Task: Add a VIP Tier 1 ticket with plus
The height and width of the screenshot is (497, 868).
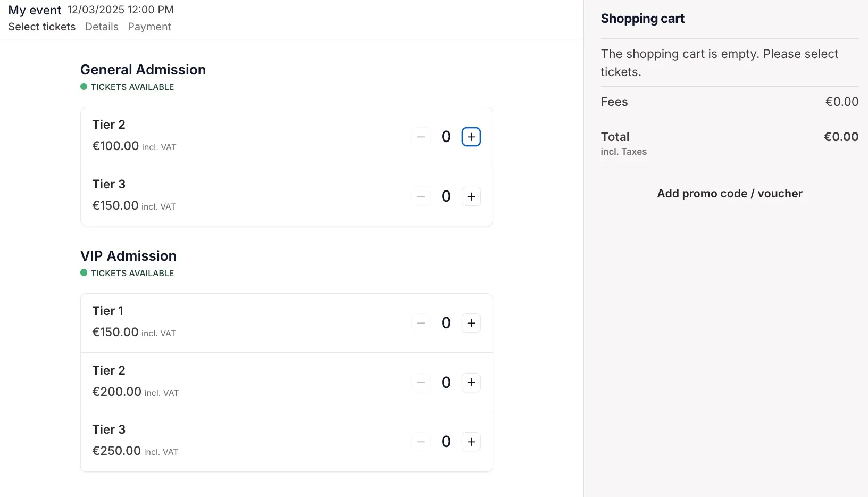Action: click(x=471, y=323)
